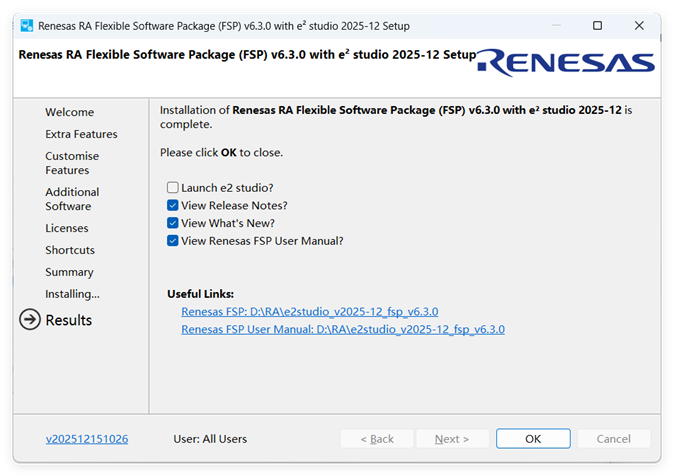
Task: Click the arrow icon beside Results
Action: (x=30, y=320)
